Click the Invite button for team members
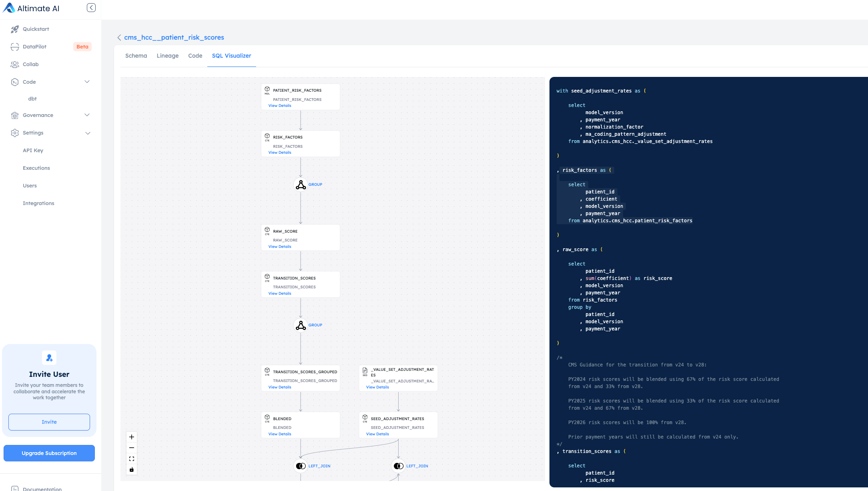The image size is (868, 491). 49,422
